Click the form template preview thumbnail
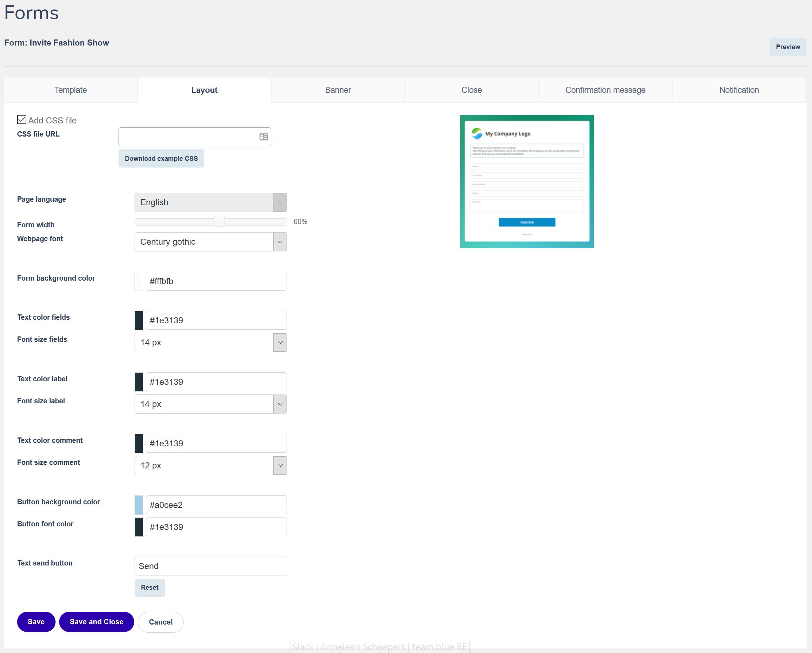This screenshot has height=653, width=812. pyautogui.click(x=527, y=181)
